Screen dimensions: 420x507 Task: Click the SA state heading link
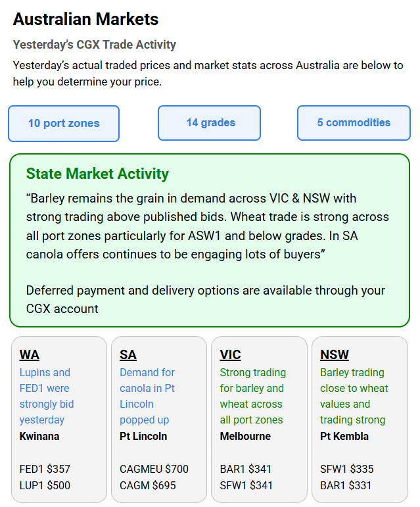click(128, 355)
